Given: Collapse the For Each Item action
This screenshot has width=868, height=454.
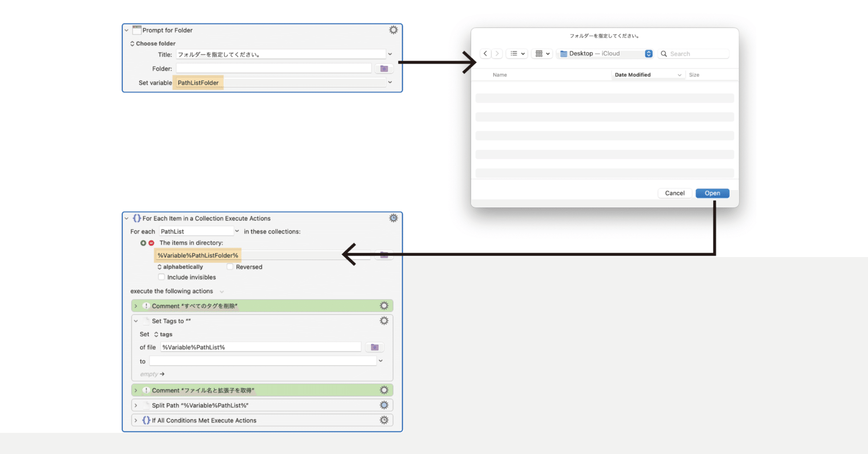Looking at the screenshot, I should [127, 219].
